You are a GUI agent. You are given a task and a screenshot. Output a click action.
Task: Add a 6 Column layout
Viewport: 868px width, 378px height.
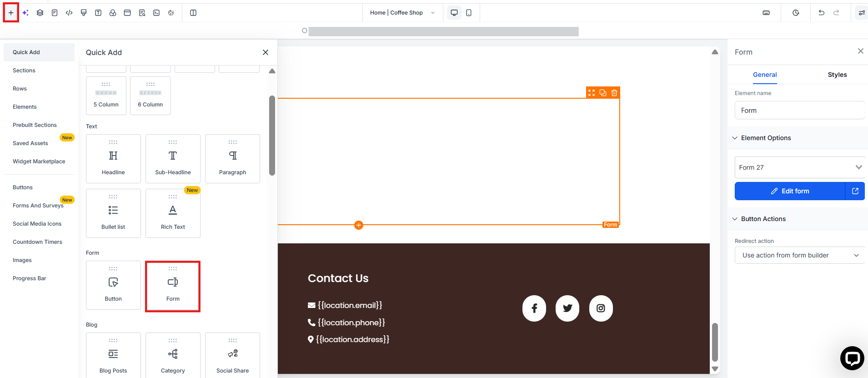(x=151, y=96)
